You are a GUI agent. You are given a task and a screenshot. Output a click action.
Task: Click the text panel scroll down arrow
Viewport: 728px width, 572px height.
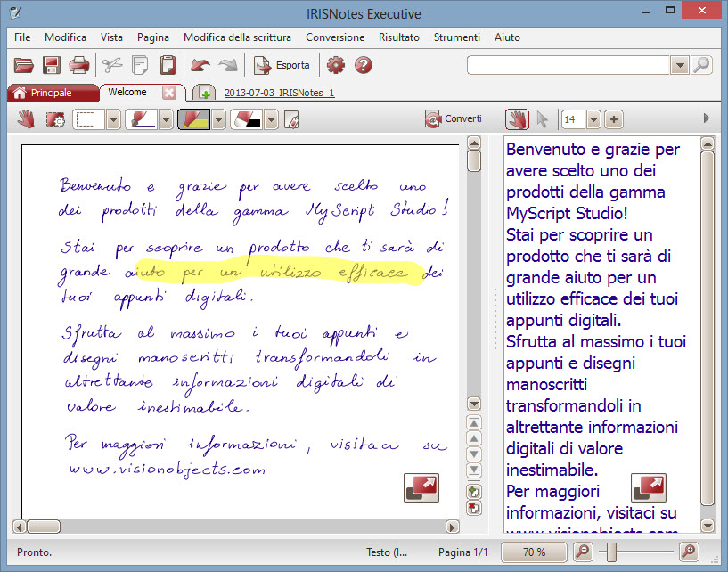(x=708, y=526)
